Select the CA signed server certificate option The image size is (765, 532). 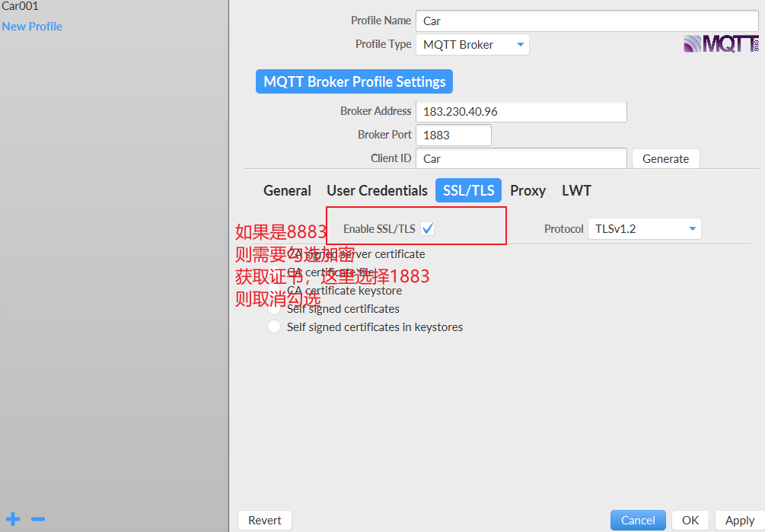274,254
